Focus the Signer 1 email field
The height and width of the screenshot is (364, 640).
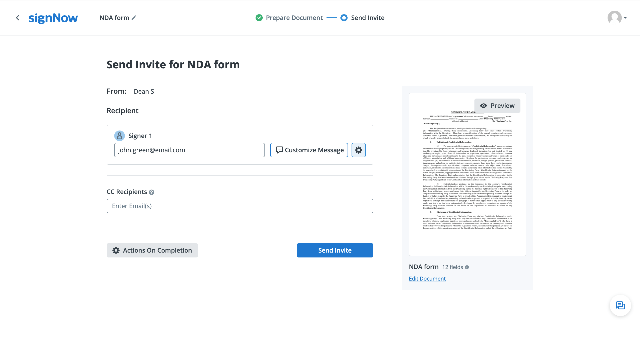[x=189, y=150]
